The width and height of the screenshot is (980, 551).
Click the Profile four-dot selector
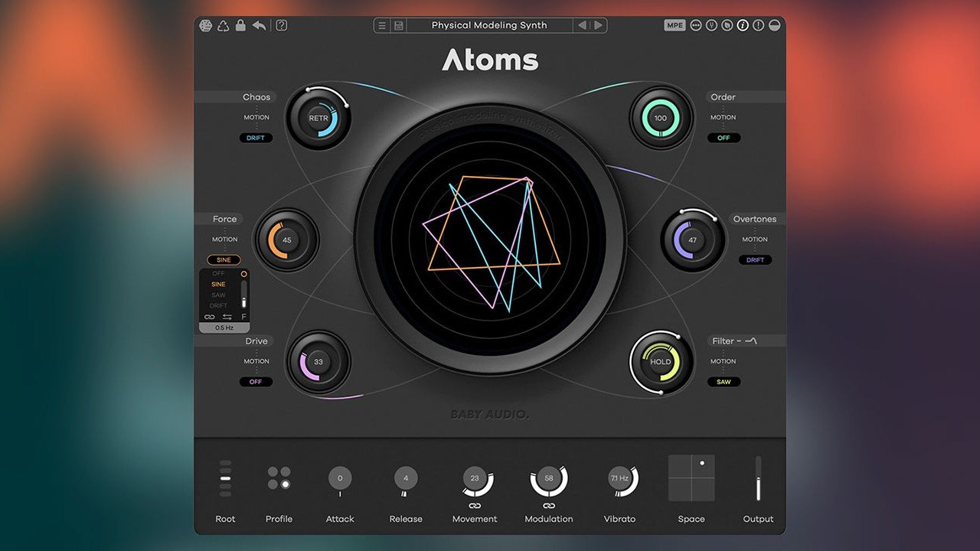click(279, 478)
